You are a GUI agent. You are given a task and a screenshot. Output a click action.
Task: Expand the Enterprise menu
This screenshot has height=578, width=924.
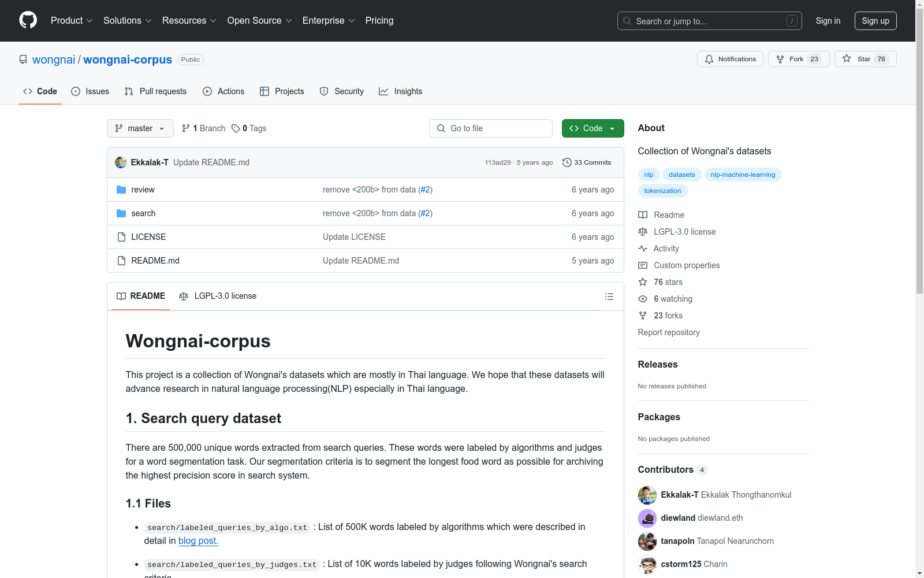329,21
